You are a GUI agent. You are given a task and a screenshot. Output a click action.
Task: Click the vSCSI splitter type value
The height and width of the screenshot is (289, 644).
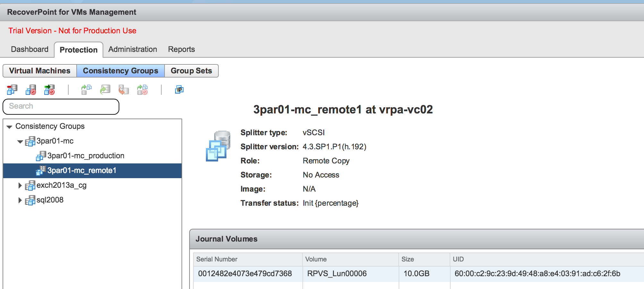314,133
